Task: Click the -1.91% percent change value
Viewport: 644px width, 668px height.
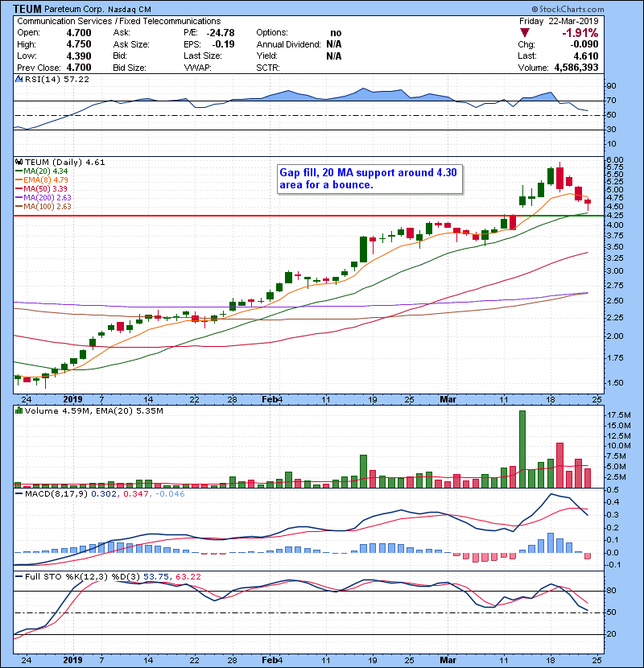Action: click(580, 33)
